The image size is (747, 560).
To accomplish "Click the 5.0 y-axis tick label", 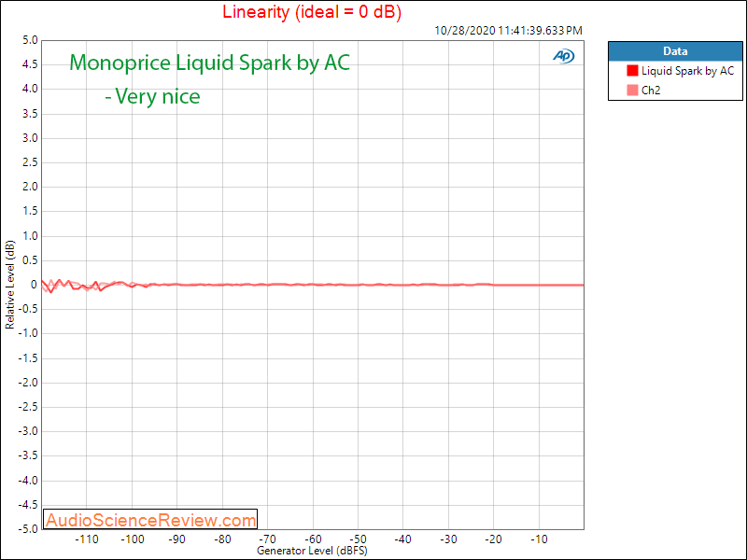I will pos(30,40).
